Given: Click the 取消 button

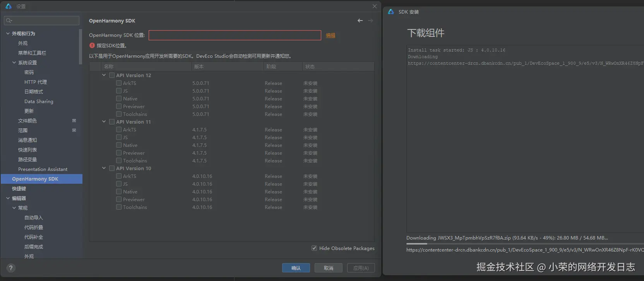Looking at the screenshot, I should tap(329, 268).
